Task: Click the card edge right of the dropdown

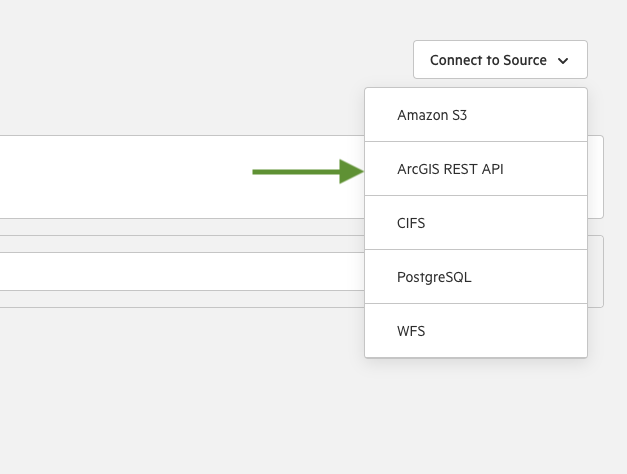Action: tap(595, 177)
